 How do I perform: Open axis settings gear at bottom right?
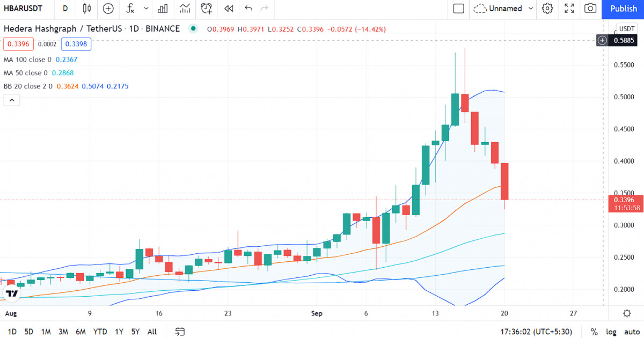[x=627, y=313]
